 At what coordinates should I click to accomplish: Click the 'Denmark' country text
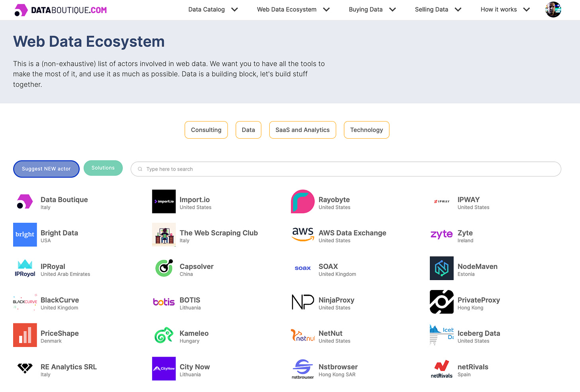[51, 341]
